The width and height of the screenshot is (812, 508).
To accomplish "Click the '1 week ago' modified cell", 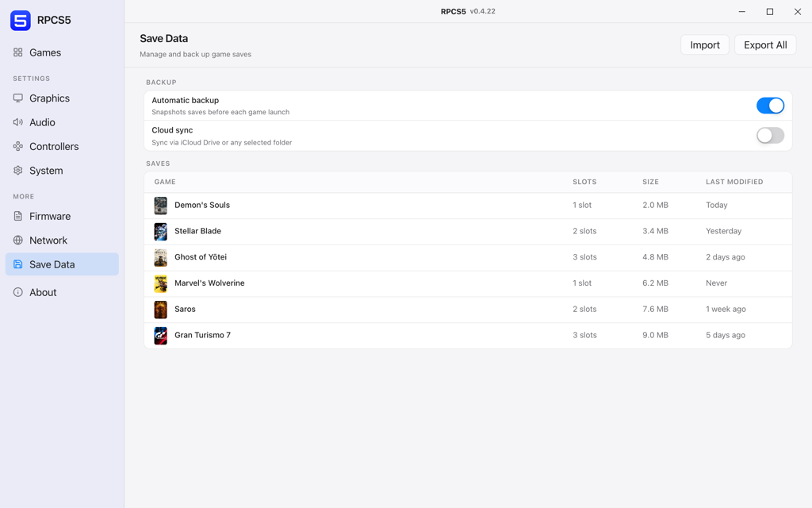I will click(726, 309).
